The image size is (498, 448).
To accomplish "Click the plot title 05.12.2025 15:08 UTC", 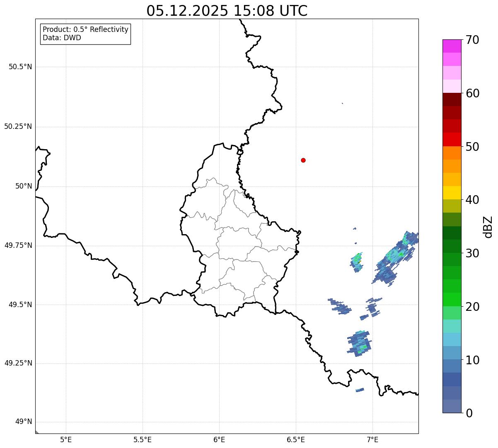I will pyautogui.click(x=227, y=11).
